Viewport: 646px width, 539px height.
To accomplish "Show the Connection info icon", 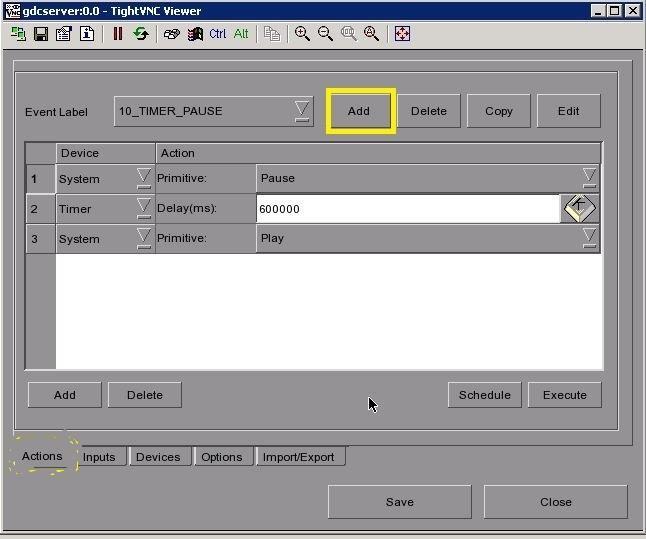I will [87, 33].
